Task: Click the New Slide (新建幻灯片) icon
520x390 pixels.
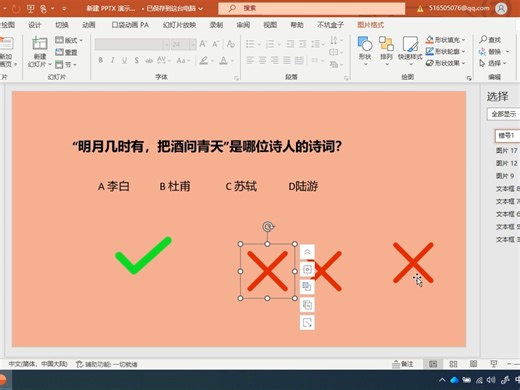Action: point(40,43)
